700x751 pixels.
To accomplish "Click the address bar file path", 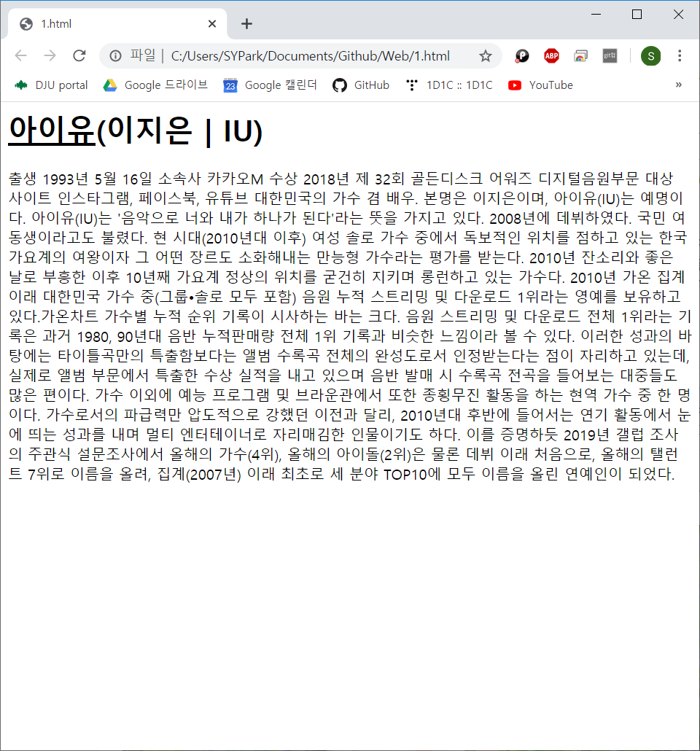I will (310, 56).
